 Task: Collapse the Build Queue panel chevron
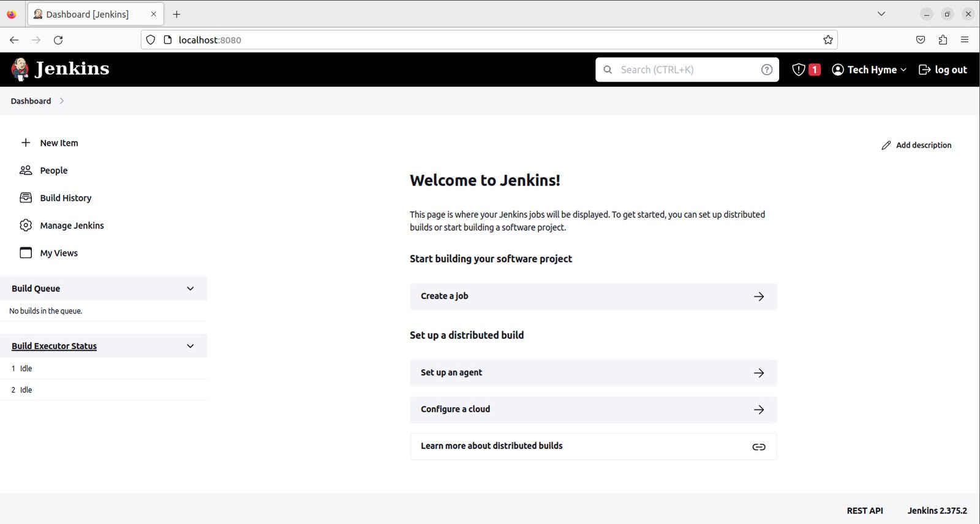click(x=190, y=288)
